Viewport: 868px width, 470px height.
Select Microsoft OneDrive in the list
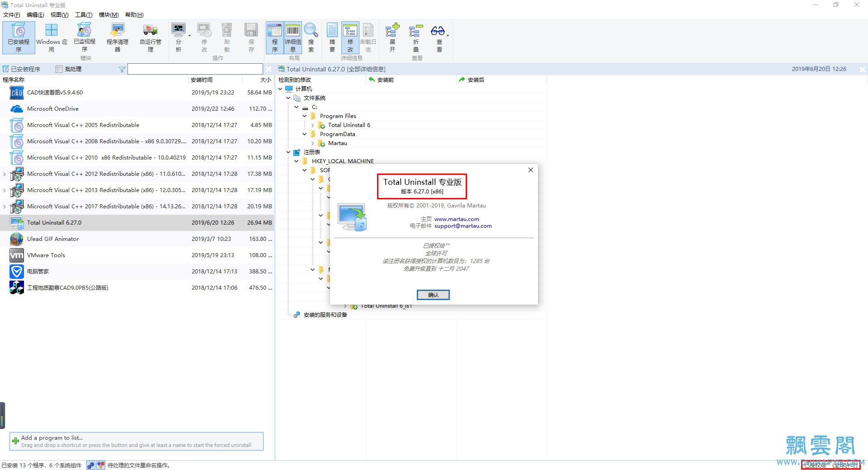point(137,109)
